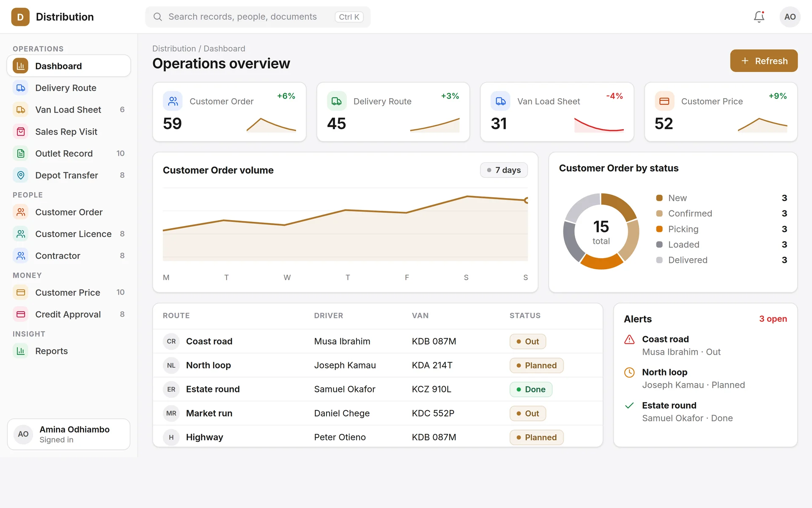Screen dimensions: 812x508
Task: Click the Customer Licence sidebar icon
Action: [21, 234]
